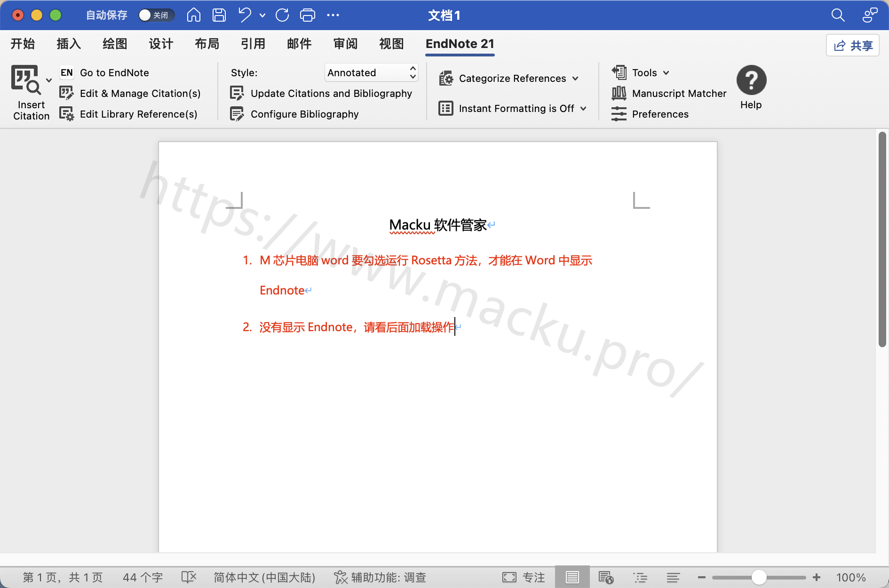Click the Home icon in title bar
The height and width of the screenshot is (588, 889).
193,15
